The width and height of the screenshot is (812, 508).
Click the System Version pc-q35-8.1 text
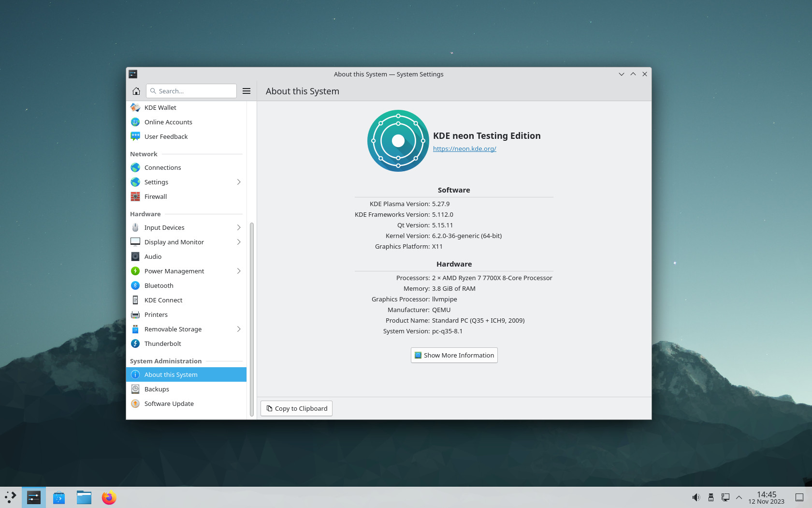[x=447, y=331]
